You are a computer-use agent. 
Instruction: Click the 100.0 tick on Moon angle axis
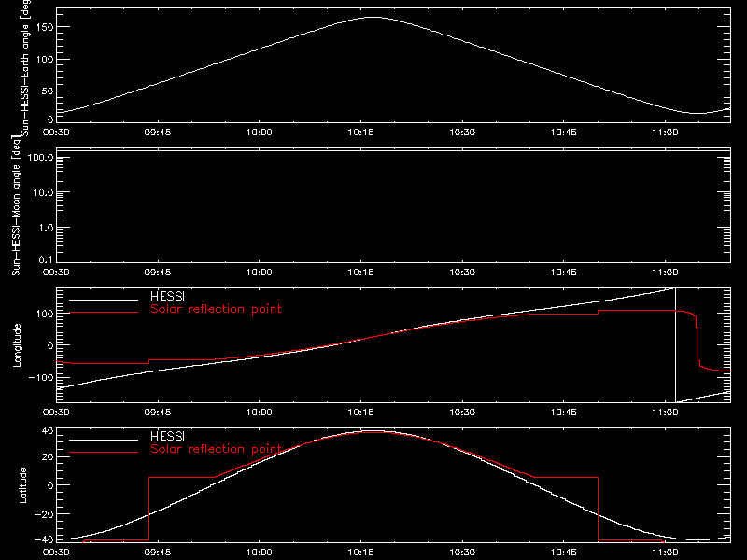(40, 157)
